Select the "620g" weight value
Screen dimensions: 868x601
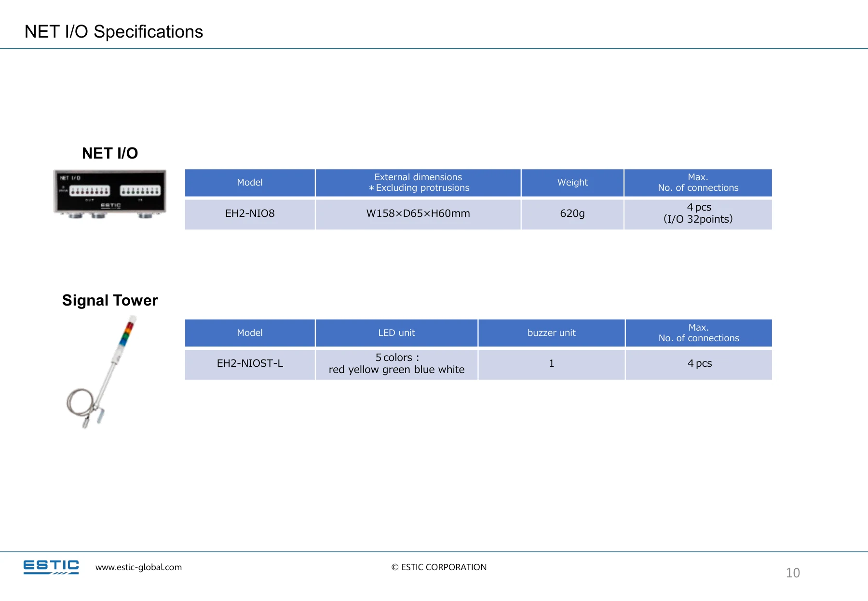click(572, 214)
